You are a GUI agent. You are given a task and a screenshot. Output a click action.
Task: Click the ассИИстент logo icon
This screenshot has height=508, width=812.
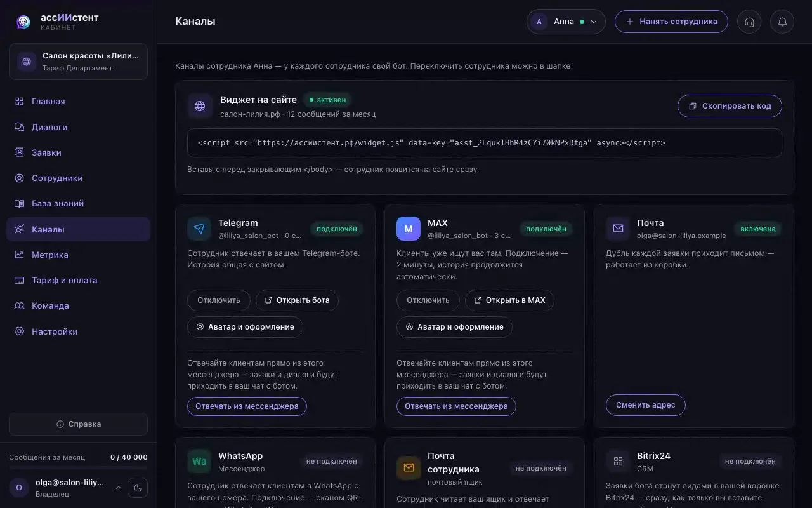[x=23, y=22]
